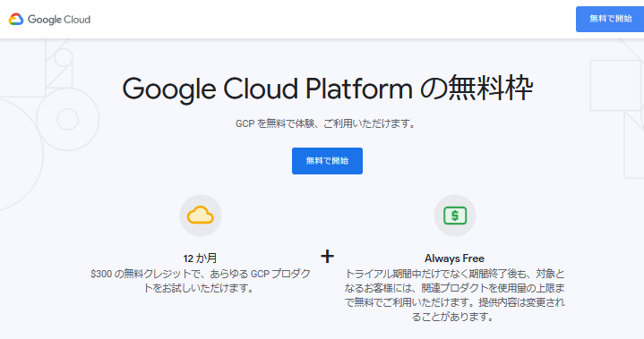Viewport: 644px width, 339px height.
Task: Click the yellow cloud icon
Action: tap(201, 216)
